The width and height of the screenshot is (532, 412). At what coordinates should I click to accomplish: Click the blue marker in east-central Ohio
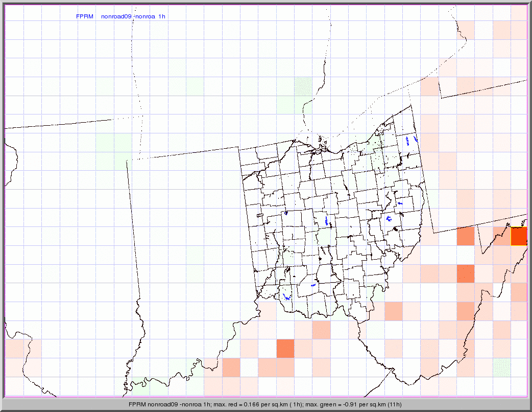click(x=390, y=219)
